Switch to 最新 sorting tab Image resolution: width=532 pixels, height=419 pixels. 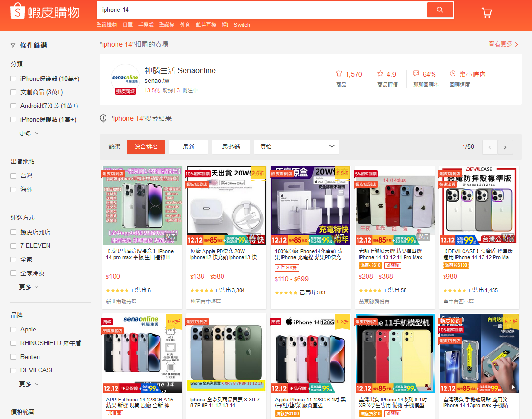tap(188, 147)
